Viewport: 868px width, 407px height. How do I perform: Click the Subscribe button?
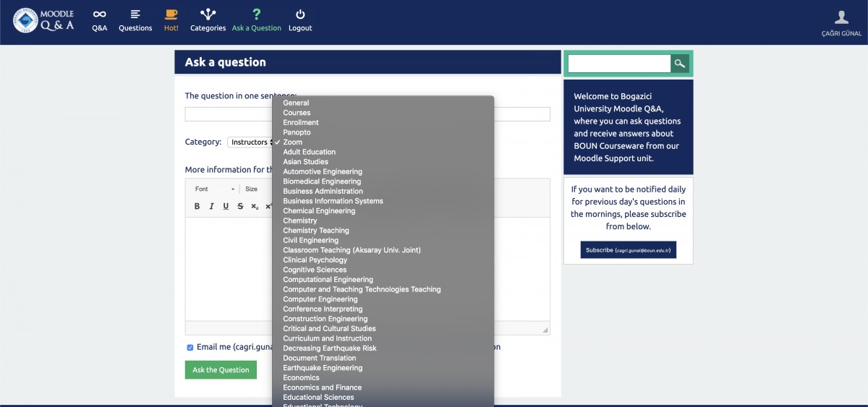pos(628,250)
